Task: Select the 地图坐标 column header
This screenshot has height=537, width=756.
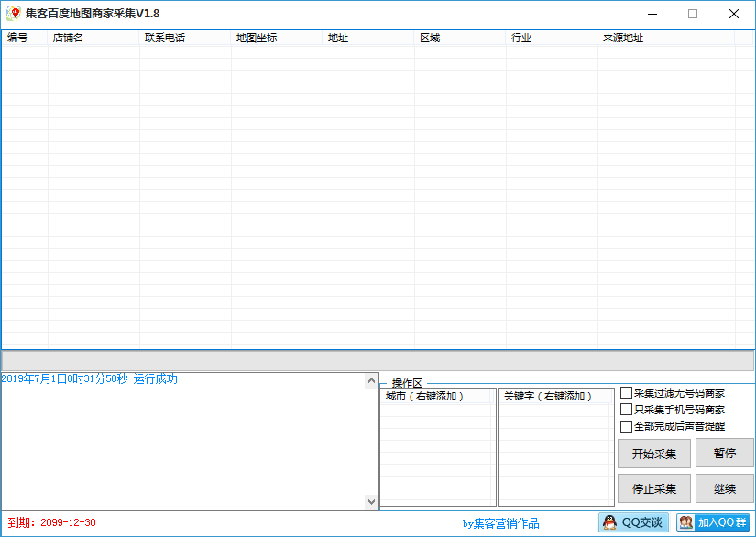Action: [x=277, y=38]
